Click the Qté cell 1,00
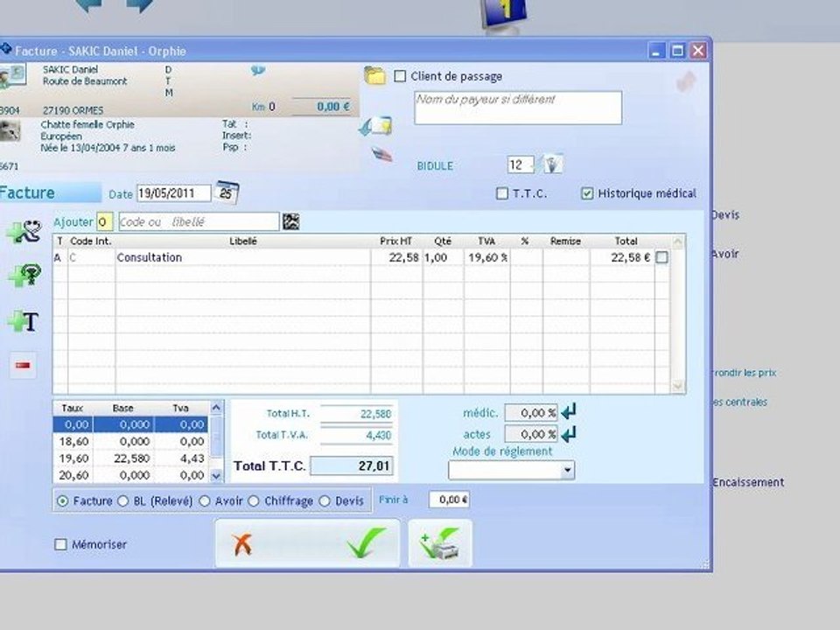The height and width of the screenshot is (630, 840). 443,257
